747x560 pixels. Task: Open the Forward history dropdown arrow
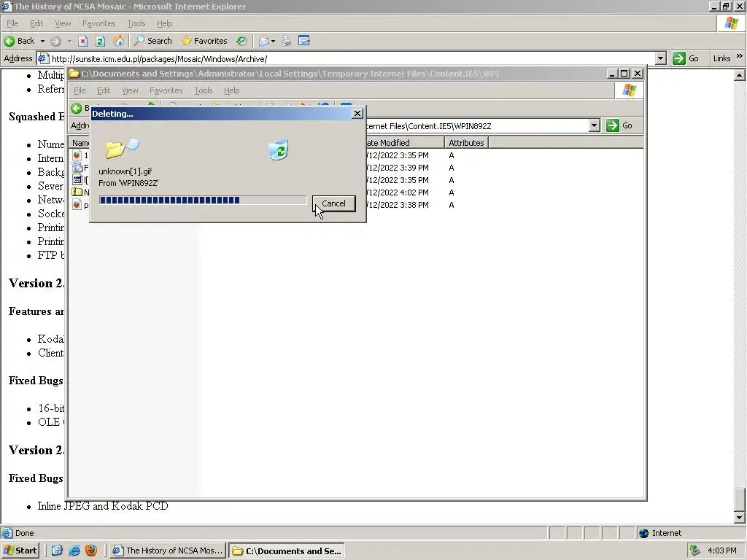pyautogui.click(x=69, y=41)
